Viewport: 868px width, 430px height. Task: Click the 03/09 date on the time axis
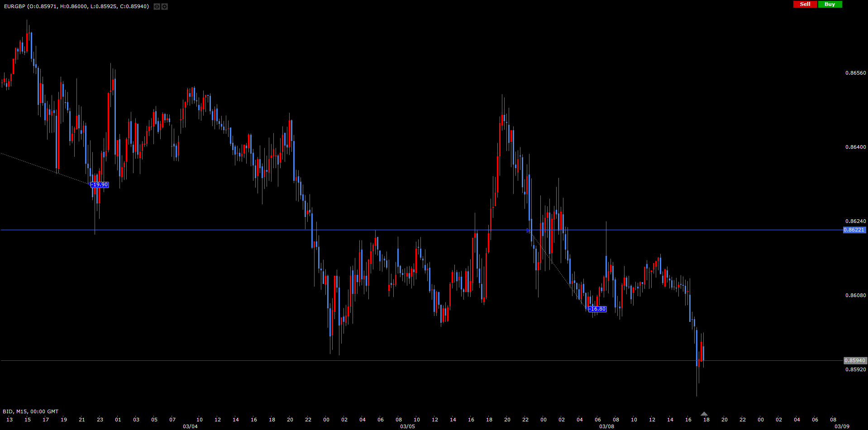[842, 426]
